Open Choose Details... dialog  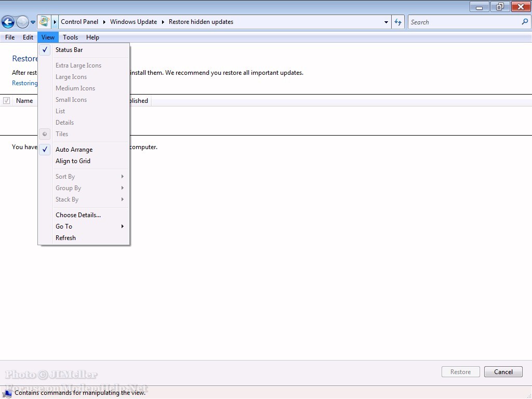click(84, 215)
